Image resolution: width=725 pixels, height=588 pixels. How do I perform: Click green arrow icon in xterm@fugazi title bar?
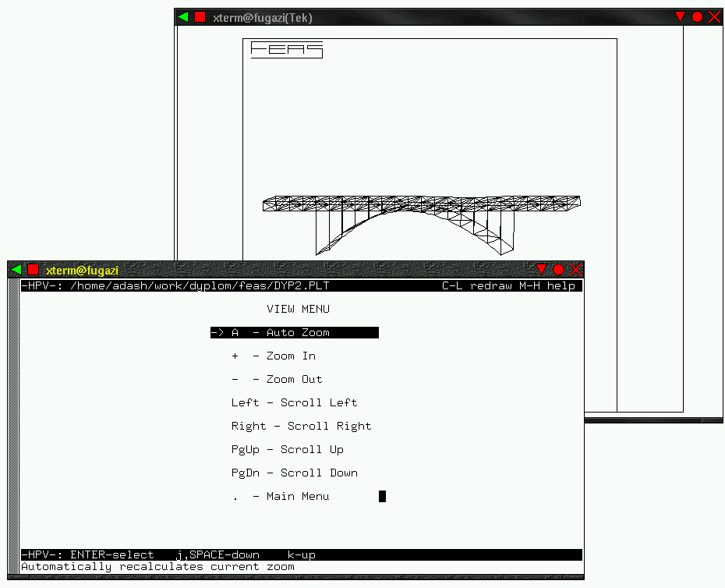tap(16, 269)
